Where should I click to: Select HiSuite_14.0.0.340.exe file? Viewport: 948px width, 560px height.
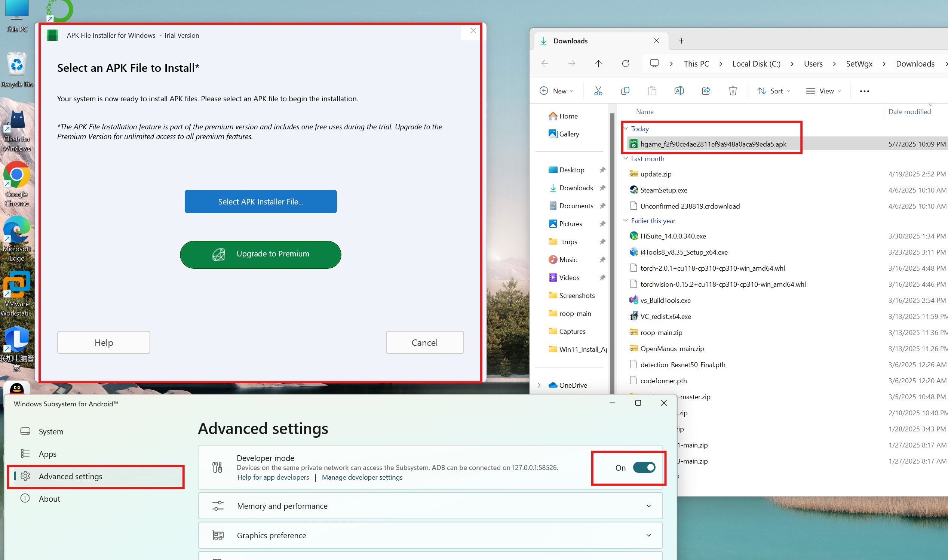pyautogui.click(x=673, y=236)
